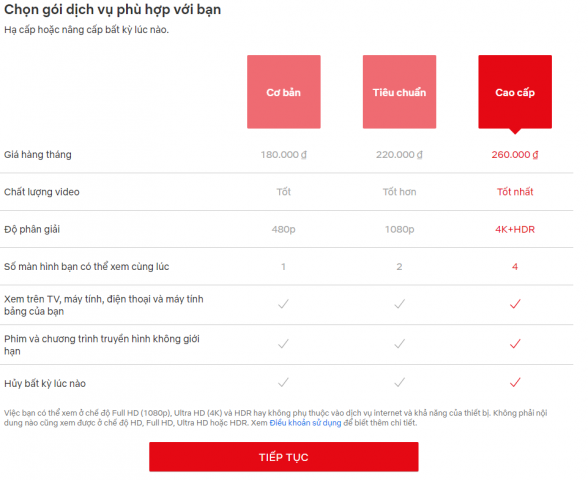Viewport: 588px width, 480px height.
Task: Open the Điều khoản sử dụng link
Action: 305,423
